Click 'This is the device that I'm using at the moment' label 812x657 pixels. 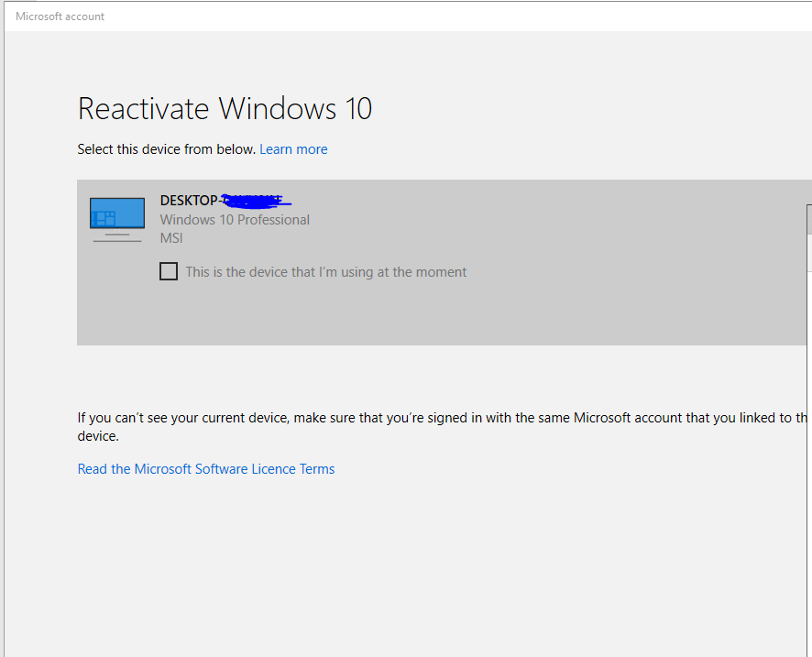click(x=325, y=272)
